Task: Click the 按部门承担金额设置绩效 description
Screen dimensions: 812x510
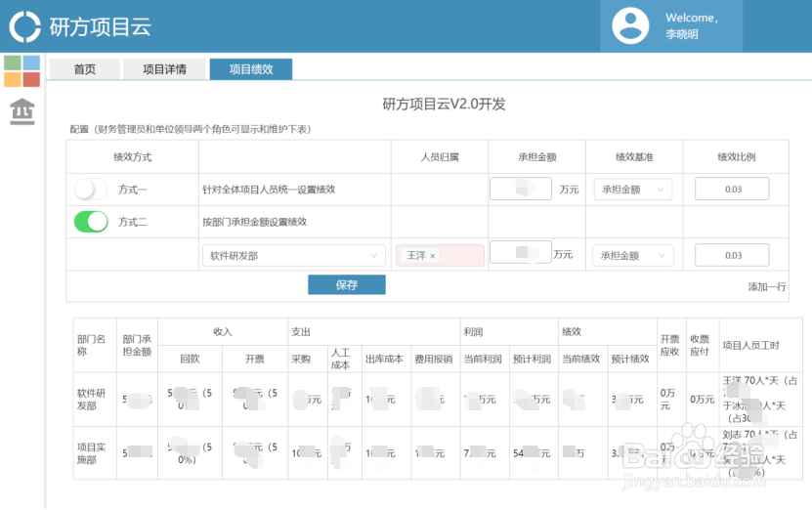Action: click(x=254, y=222)
